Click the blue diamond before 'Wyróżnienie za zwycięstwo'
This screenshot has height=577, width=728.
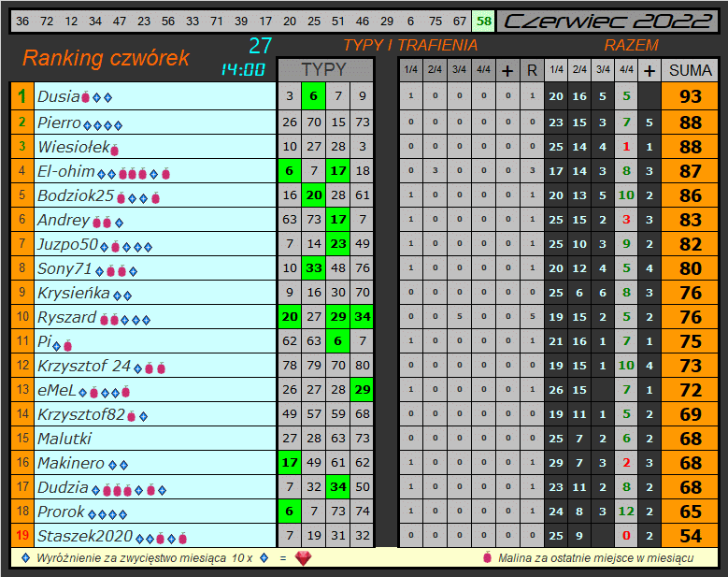click(26, 558)
